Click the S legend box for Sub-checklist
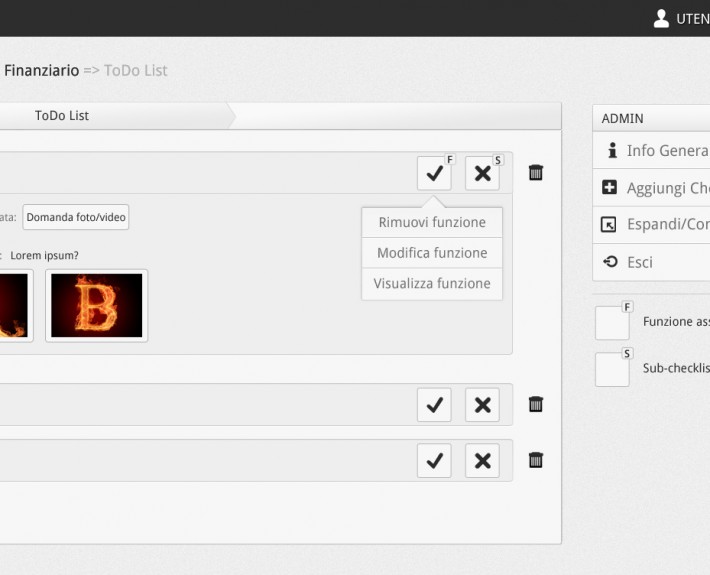Image resolution: width=710 pixels, height=575 pixels. [612, 370]
